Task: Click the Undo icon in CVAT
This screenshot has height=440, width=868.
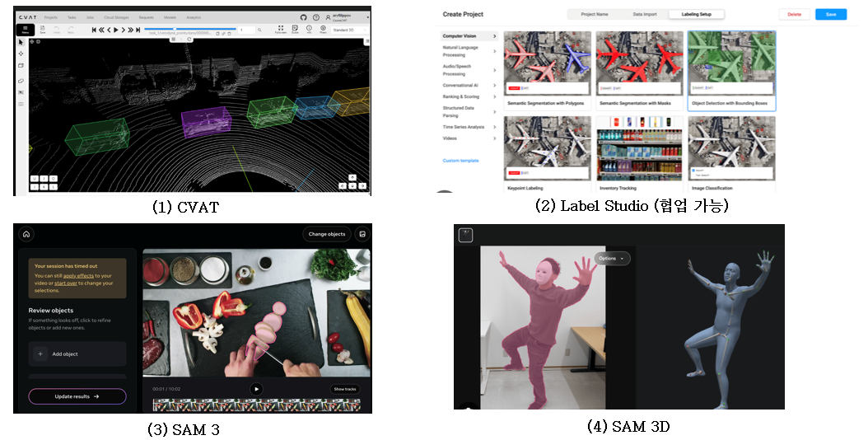Action: click(x=57, y=30)
